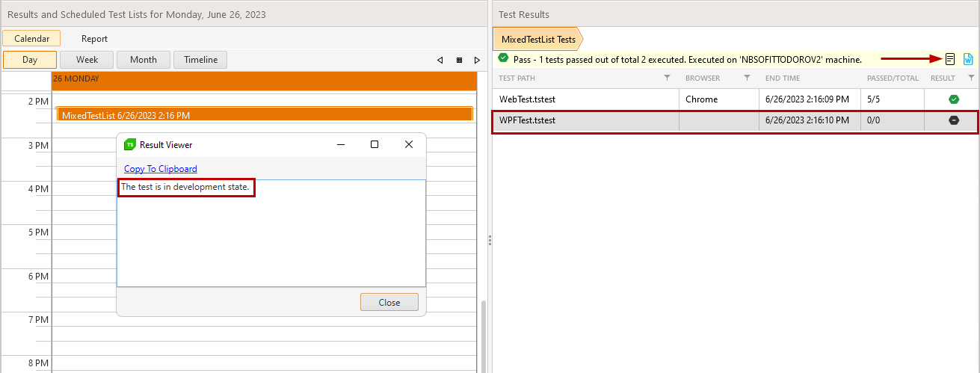The image size is (980, 373).
Task: Select the Month calendar view
Action: point(144,60)
